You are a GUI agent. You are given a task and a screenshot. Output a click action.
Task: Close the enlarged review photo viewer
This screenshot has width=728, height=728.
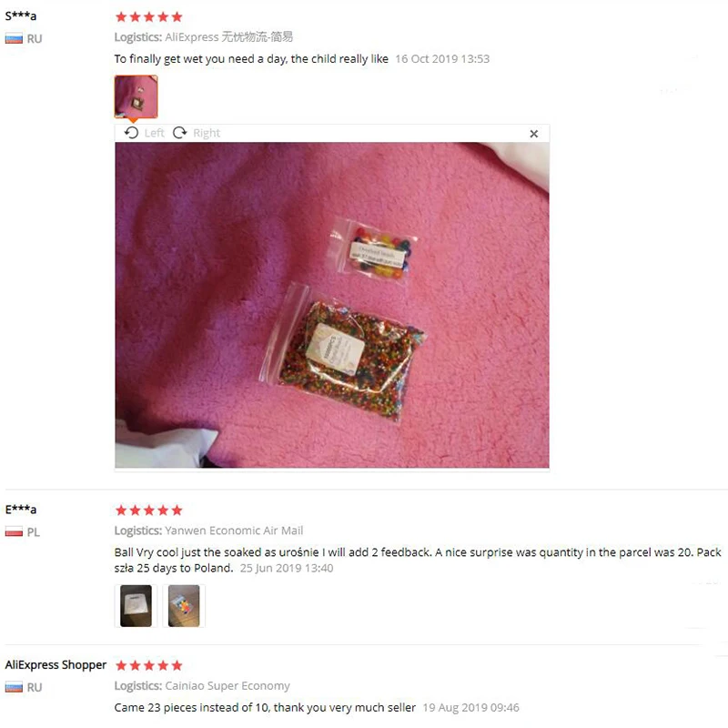pos(534,134)
